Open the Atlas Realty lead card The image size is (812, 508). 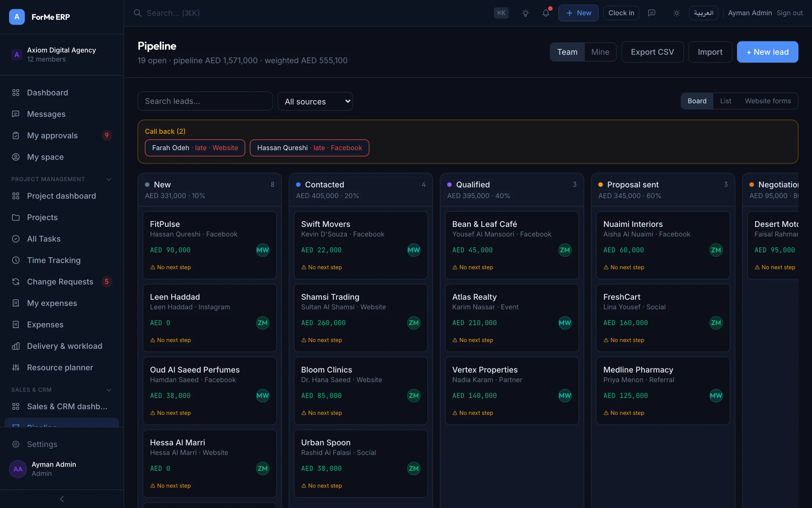[512, 318]
